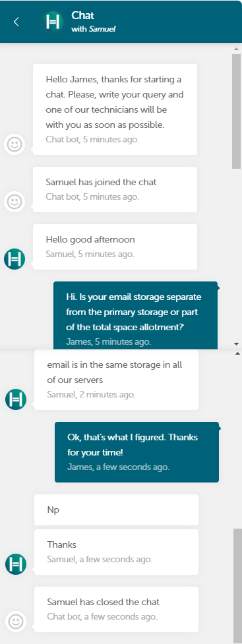The width and height of the screenshot is (242, 644).
Task: Click Samuel's avatar beside 'Hello good afternoon'
Action: point(15,259)
